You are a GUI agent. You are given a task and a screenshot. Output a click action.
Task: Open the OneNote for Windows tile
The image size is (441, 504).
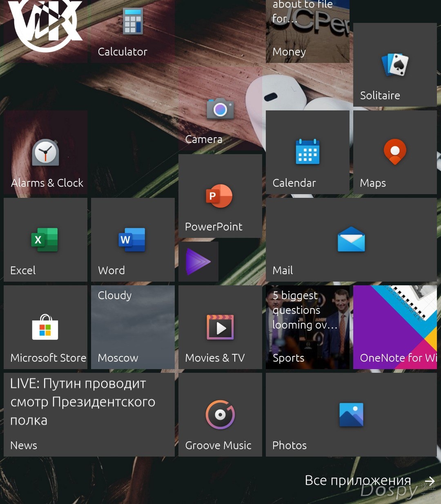click(x=395, y=327)
